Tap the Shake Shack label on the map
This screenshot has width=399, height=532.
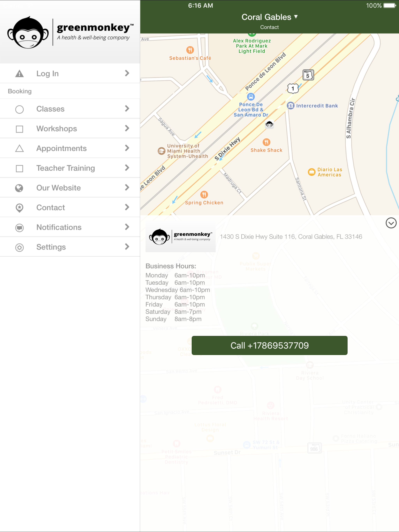(266, 150)
